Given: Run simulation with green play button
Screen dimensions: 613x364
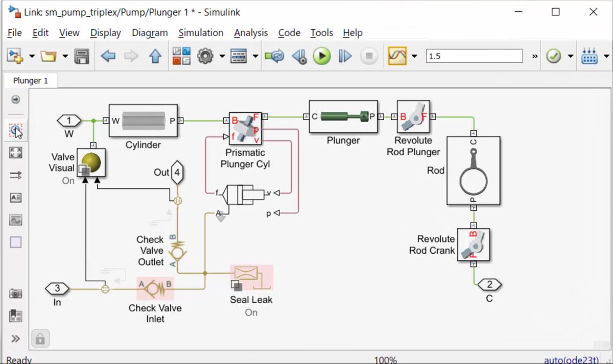Looking at the screenshot, I should (x=322, y=56).
